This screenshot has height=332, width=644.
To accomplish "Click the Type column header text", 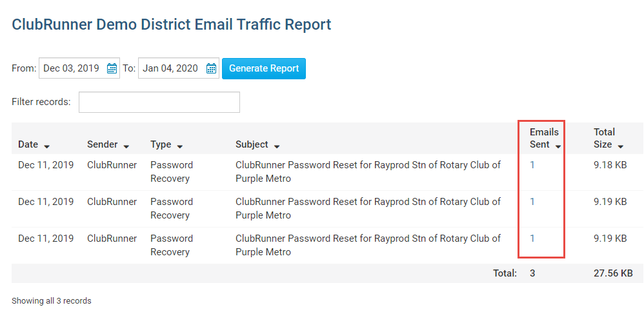I will [x=161, y=144].
